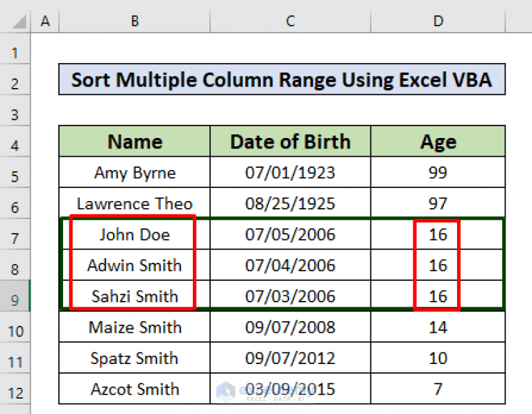The width and height of the screenshot is (532, 414).
Task: Select the 'Spatz Smith' cell
Action: 135,358
